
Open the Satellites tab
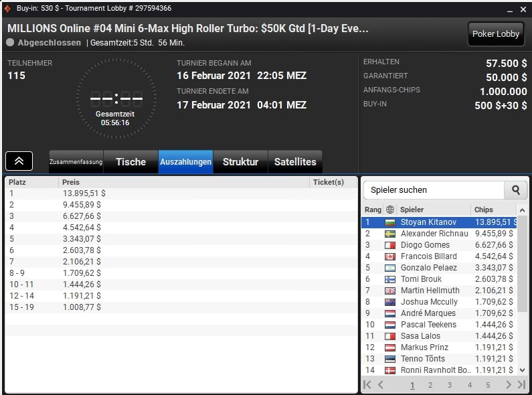point(295,162)
